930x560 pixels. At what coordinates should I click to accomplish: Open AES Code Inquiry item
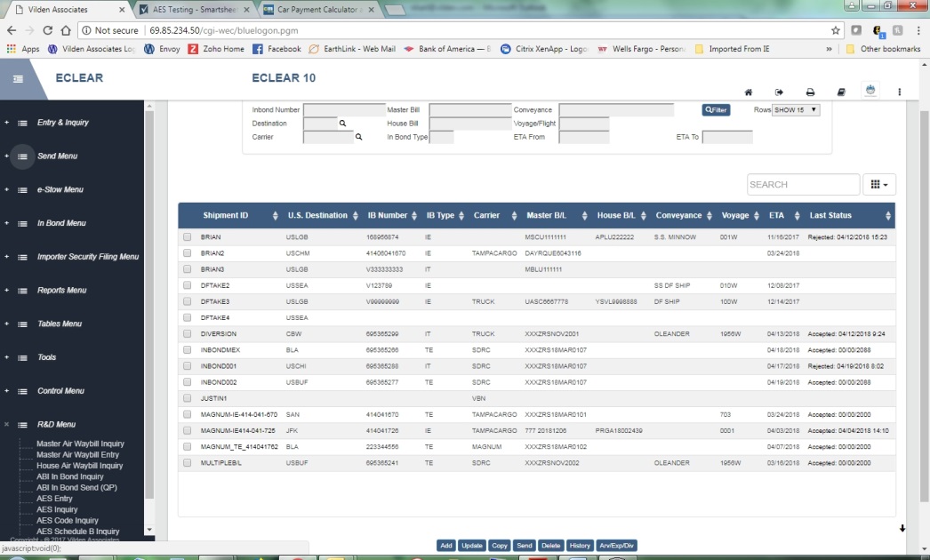(67, 520)
